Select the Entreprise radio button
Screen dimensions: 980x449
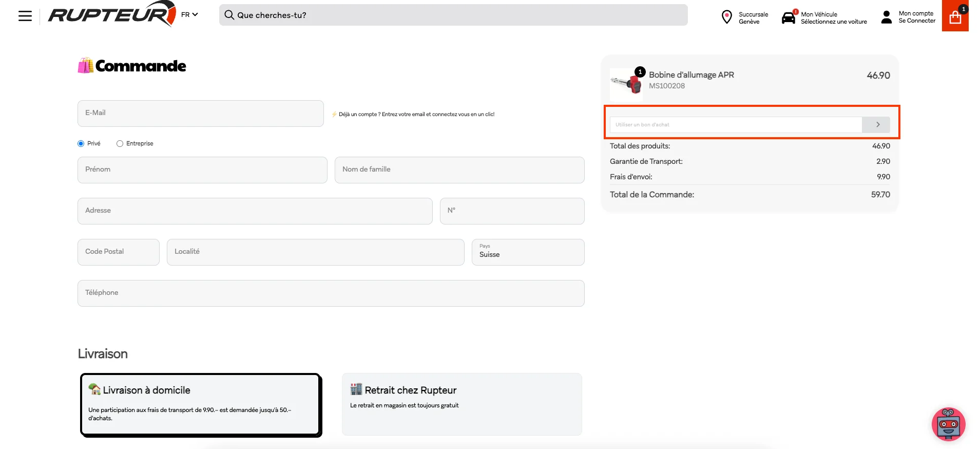(x=120, y=143)
